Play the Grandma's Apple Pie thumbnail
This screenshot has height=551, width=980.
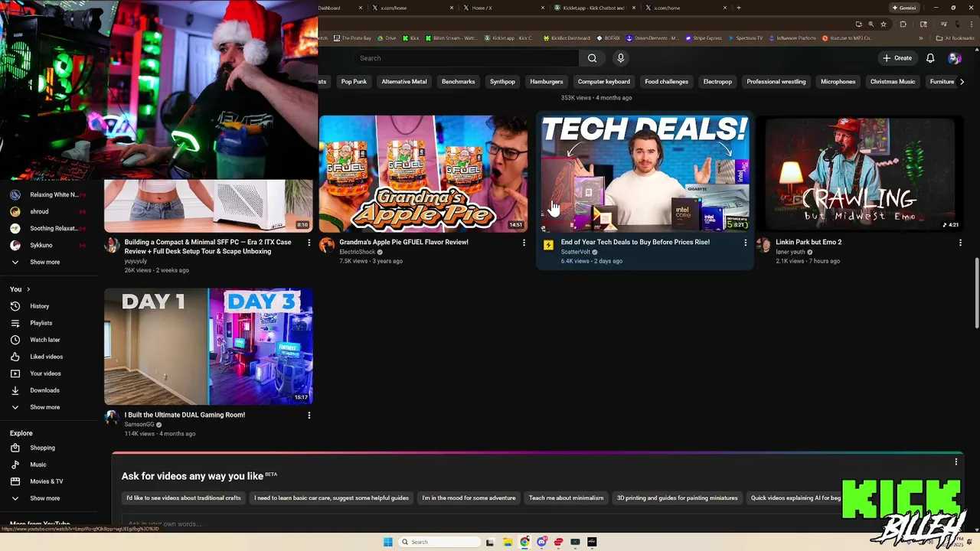pos(423,174)
